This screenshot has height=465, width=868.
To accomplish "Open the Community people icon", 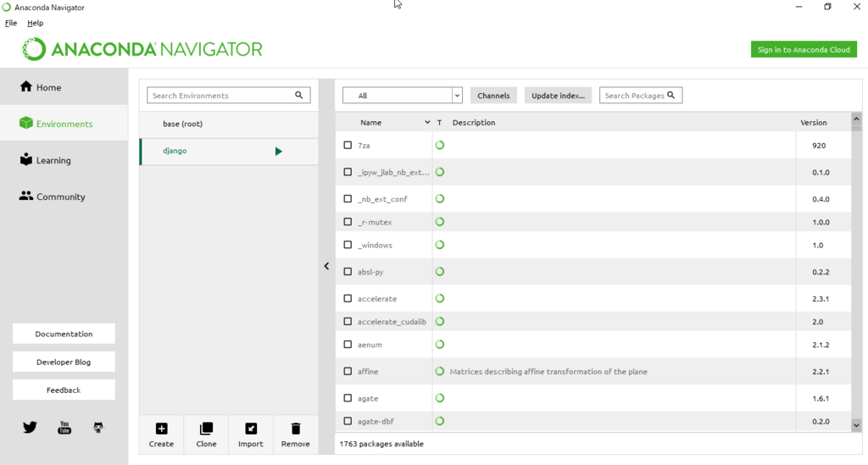I will pyautogui.click(x=26, y=196).
